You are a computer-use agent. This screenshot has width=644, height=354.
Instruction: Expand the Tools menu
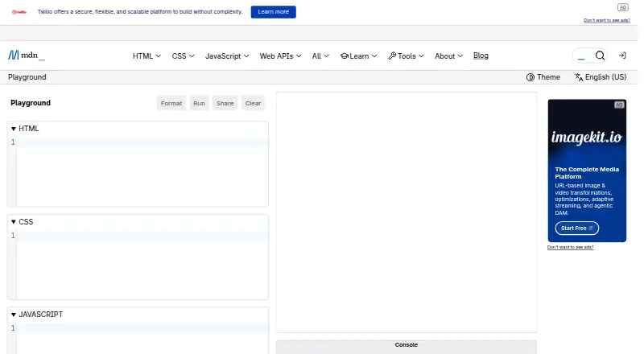(x=406, y=56)
